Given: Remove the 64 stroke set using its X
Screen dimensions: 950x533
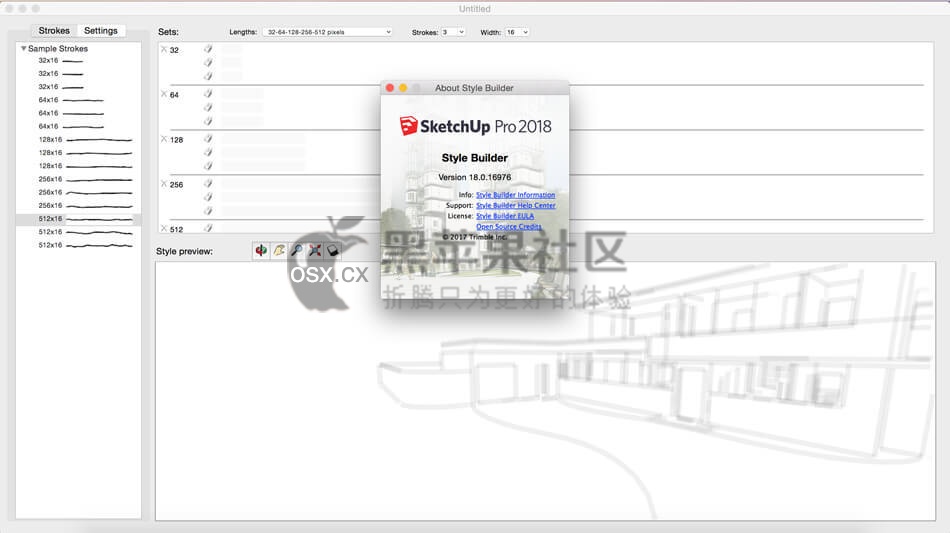Looking at the screenshot, I should click(x=164, y=94).
